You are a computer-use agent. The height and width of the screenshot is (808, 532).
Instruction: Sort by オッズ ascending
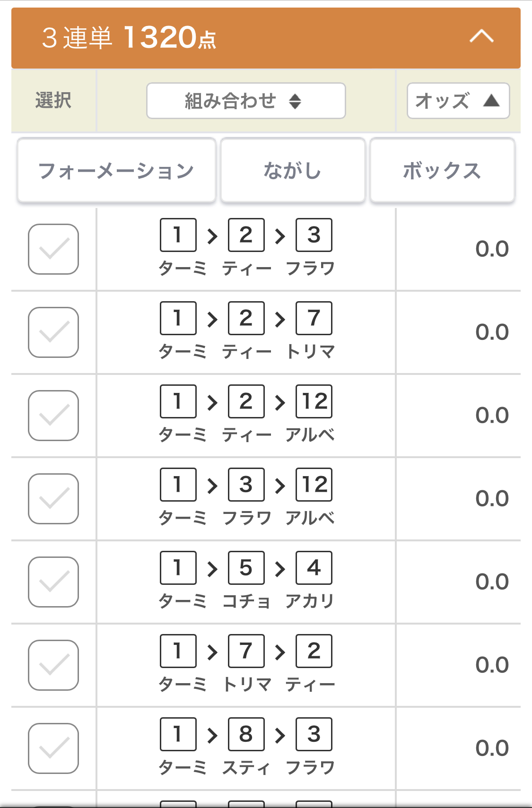(458, 101)
